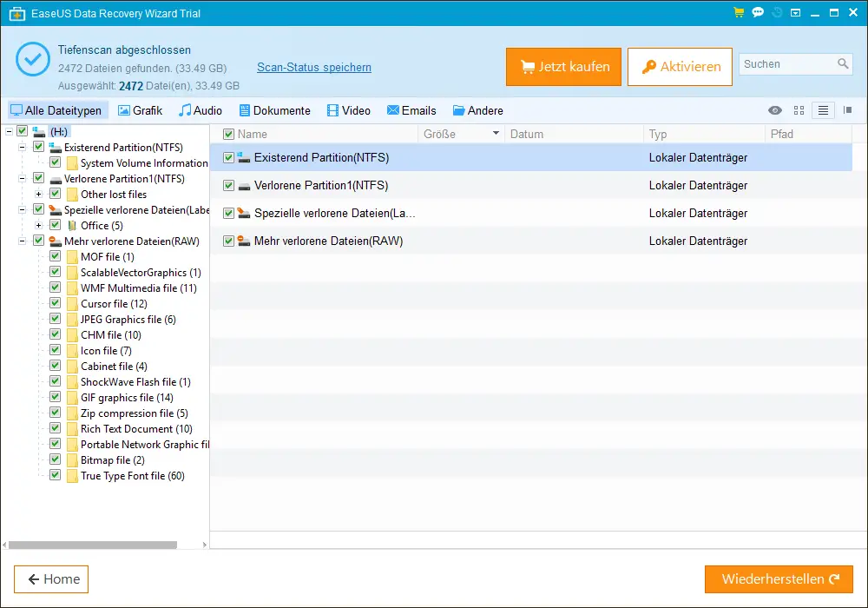Click the (H:) drive icon in tree
868x608 pixels.
pyautogui.click(x=39, y=132)
